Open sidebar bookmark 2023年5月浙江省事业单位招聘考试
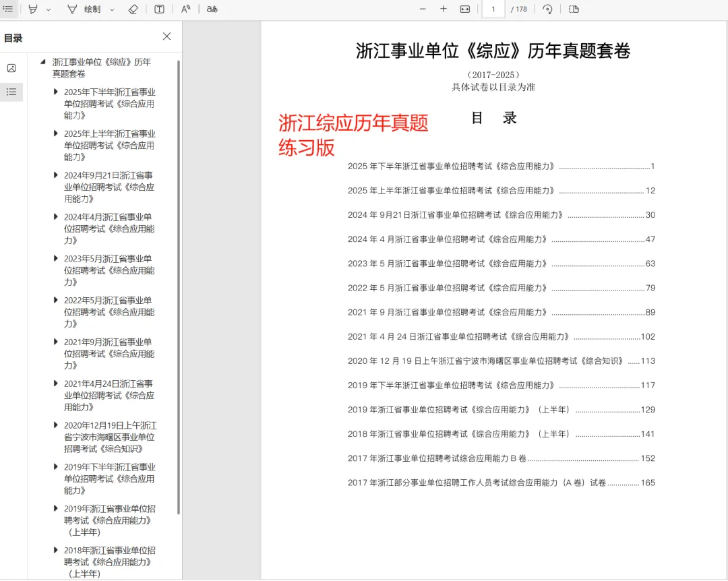 (x=109, y=270)
